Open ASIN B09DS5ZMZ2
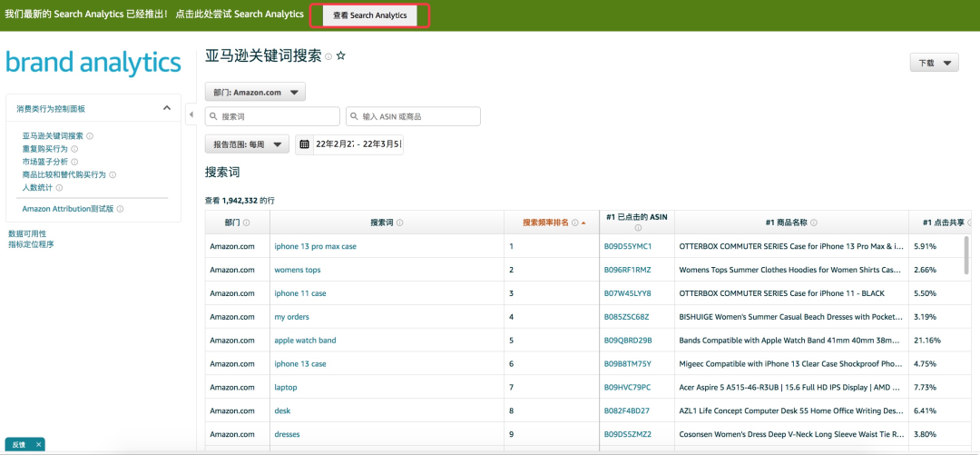The width and height of the screenshot is (980, 455). click(628, 434)
